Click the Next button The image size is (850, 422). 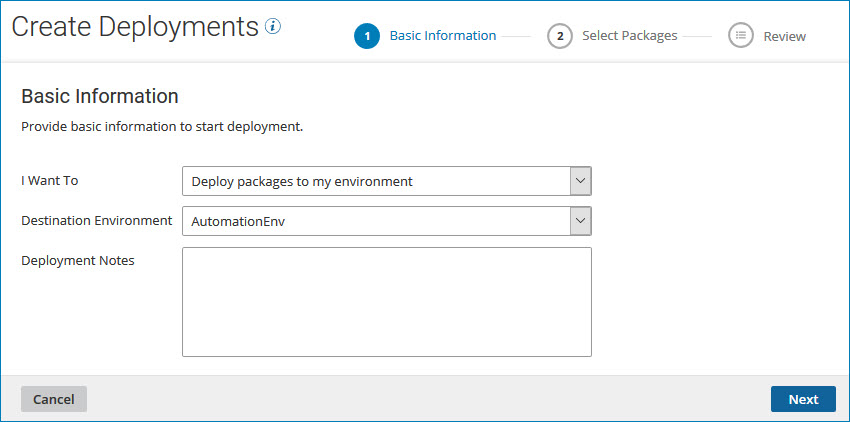click(803, 399)
